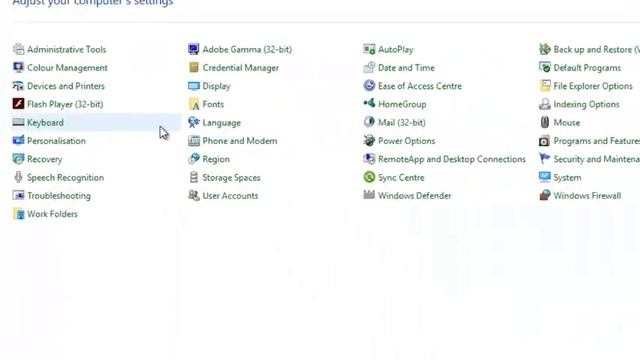This screenshot has height=360, width=640.
Task: Open the HomeGroup icon
Action: 369,104
